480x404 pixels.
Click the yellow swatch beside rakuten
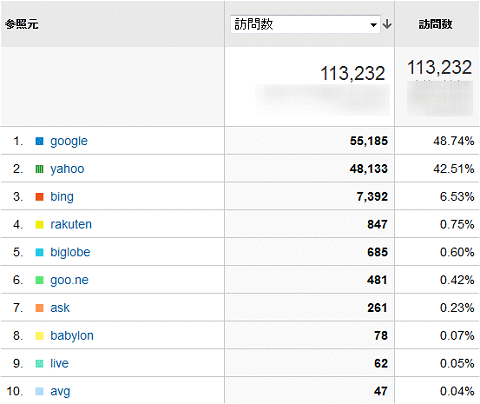(39, 225)
